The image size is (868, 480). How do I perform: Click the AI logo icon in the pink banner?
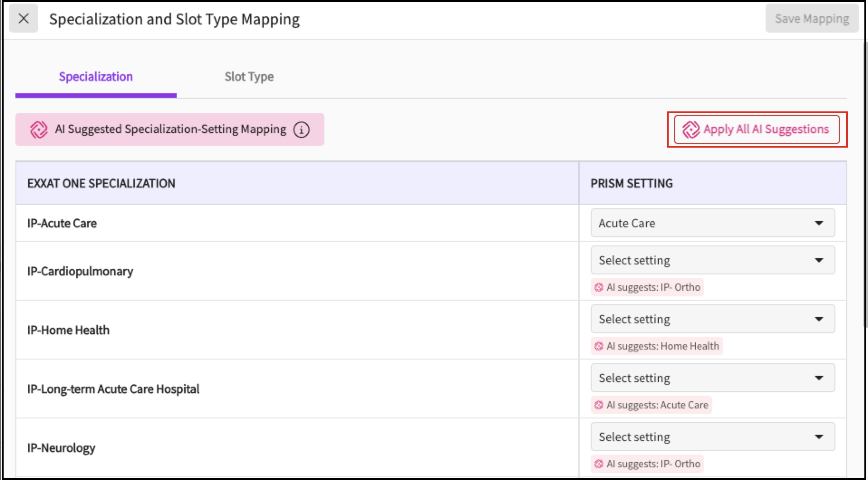[39, 130]
